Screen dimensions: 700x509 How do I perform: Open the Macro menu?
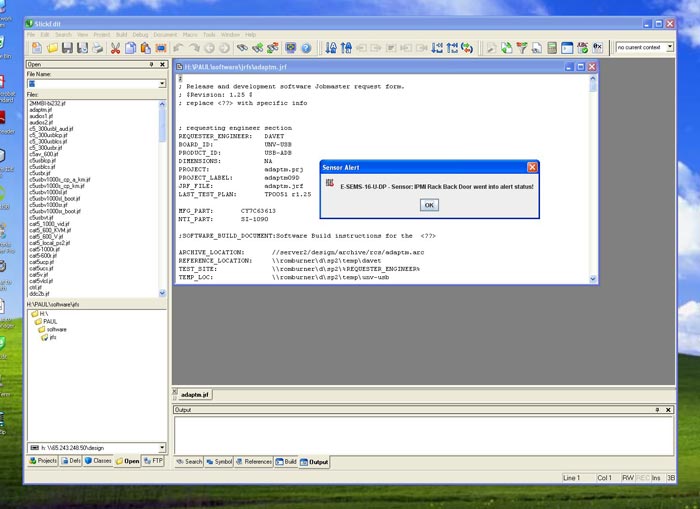[x=189, y=34]
